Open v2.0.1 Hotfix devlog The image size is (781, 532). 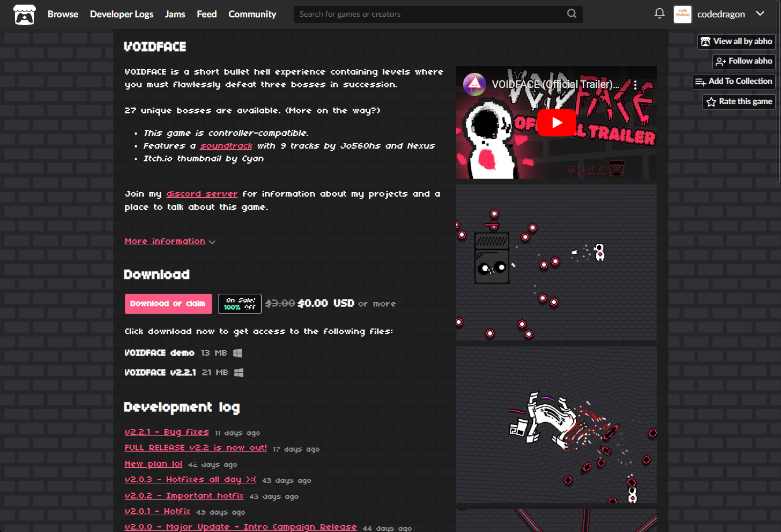tap(157, 511)
